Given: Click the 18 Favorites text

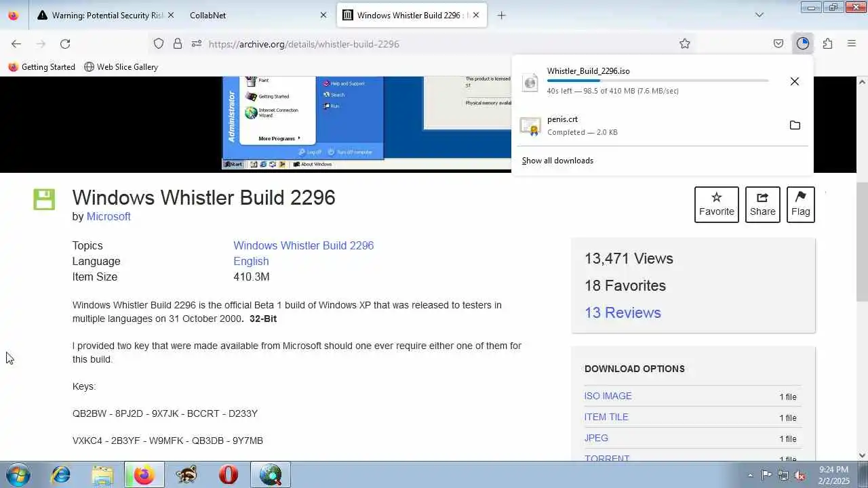Looking at the screenshot, I should (x=625, y=285).
